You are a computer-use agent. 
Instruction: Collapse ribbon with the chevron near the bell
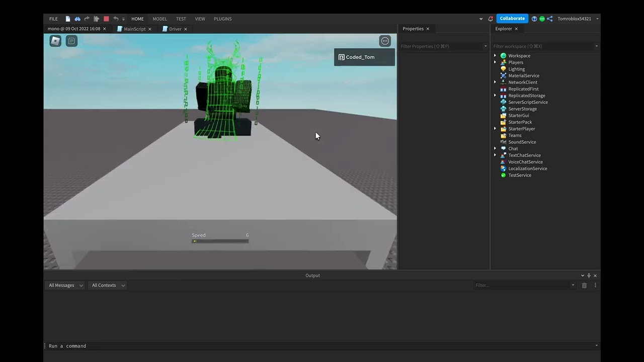click(x=481, y=19)
